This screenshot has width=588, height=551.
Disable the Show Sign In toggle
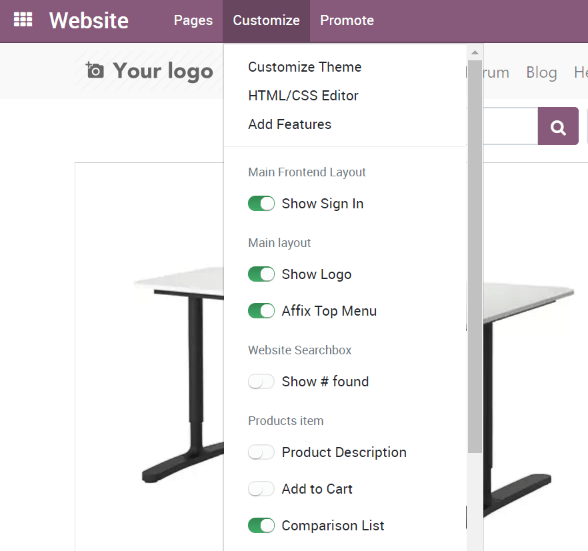click(261, 204)
